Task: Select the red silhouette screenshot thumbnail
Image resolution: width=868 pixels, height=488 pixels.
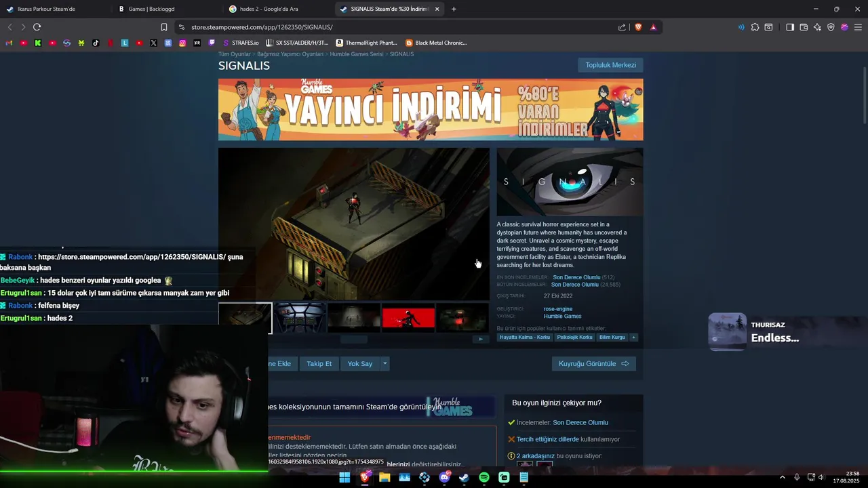Action: pyautogui.click(x=408, y=318)
